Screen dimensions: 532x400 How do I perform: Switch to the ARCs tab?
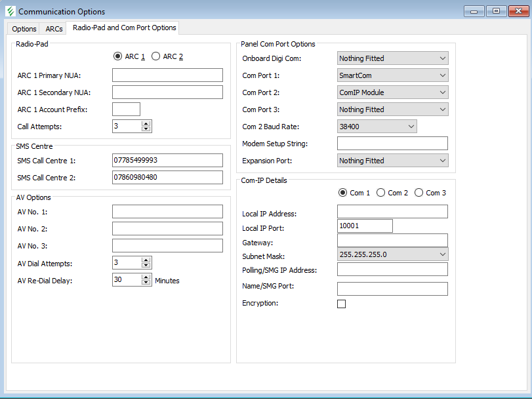pos(54,29)
